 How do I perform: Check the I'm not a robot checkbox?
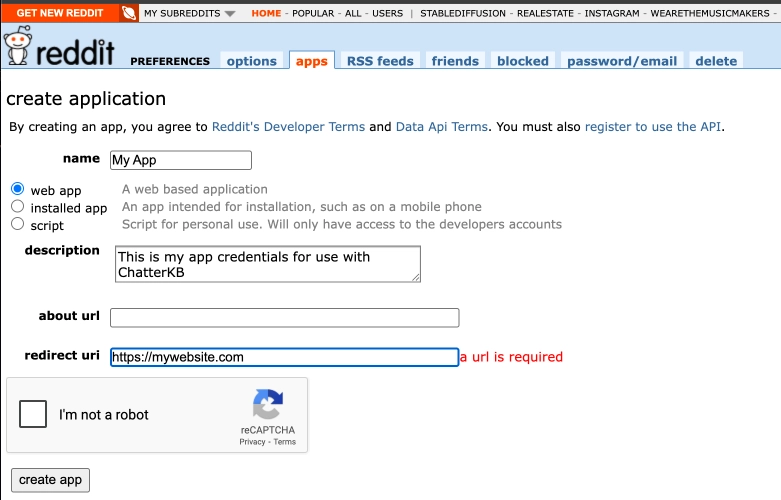33,414
